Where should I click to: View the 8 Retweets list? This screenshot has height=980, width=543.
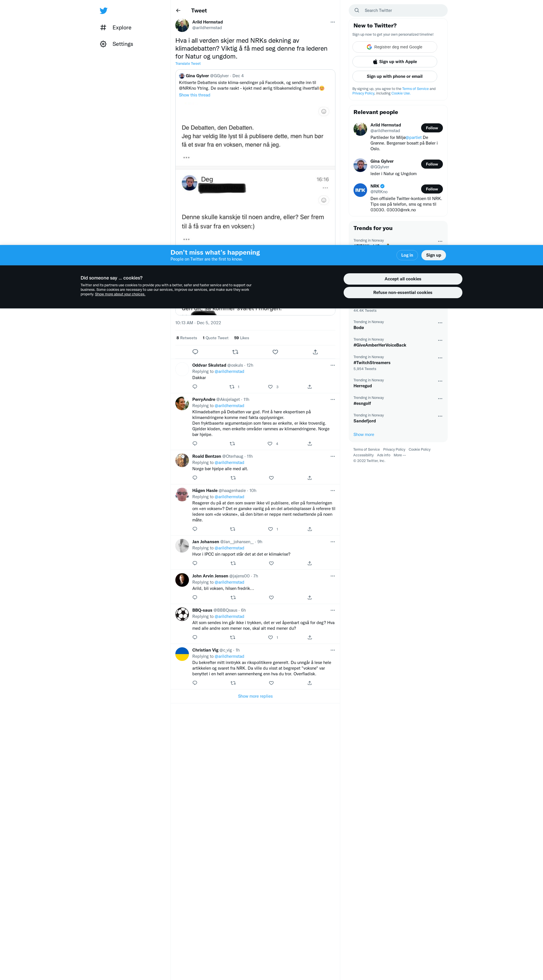coord(187,338)
